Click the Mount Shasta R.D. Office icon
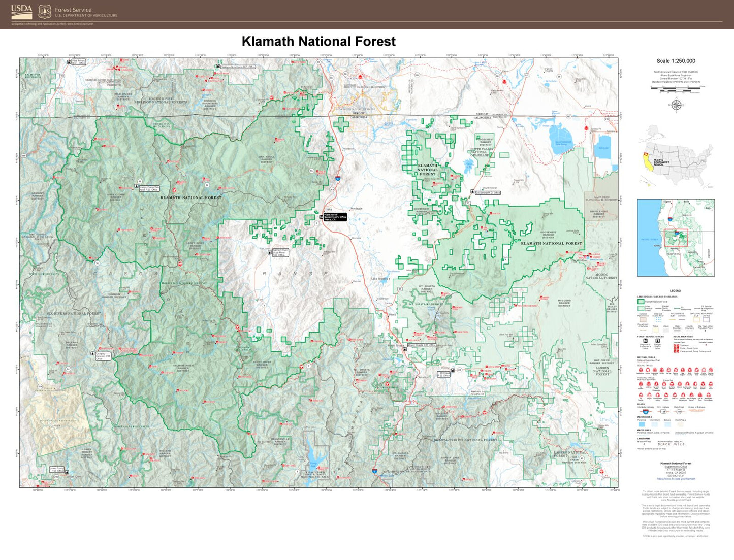734x560 pixels. click(x=405, y=349)
